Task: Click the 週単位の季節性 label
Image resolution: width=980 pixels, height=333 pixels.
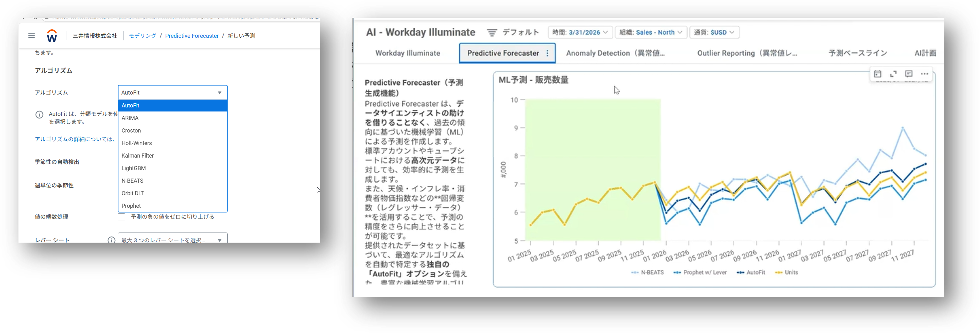Action: coord(54,186)
